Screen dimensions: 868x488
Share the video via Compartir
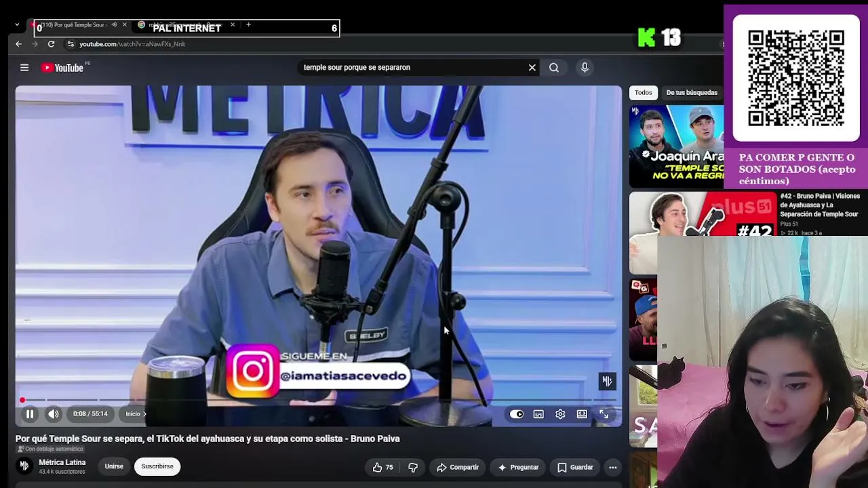pyautogui.click(x=458, y=467)
